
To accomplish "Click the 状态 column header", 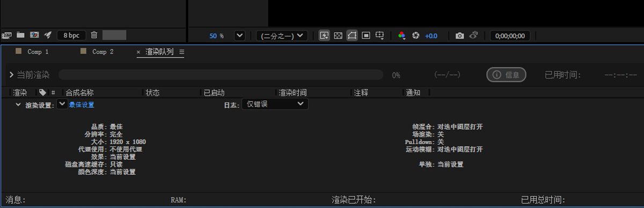I will (152, 93).
